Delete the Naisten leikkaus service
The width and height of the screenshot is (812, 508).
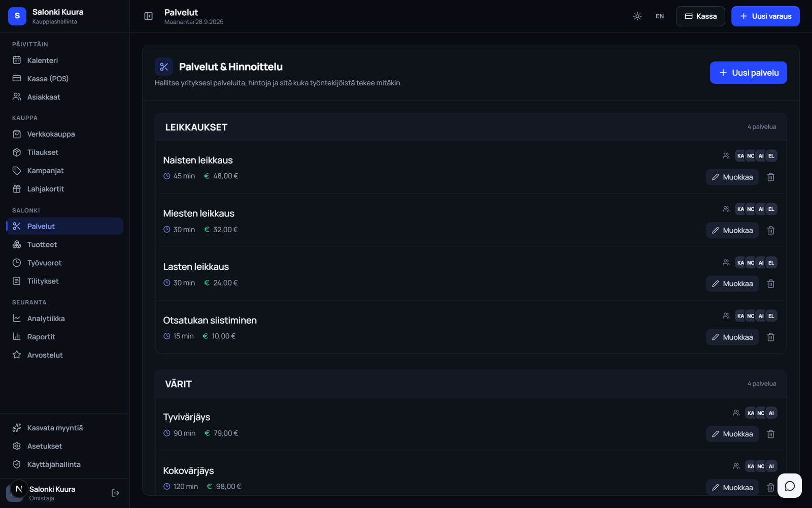click(x=770, y=177)
